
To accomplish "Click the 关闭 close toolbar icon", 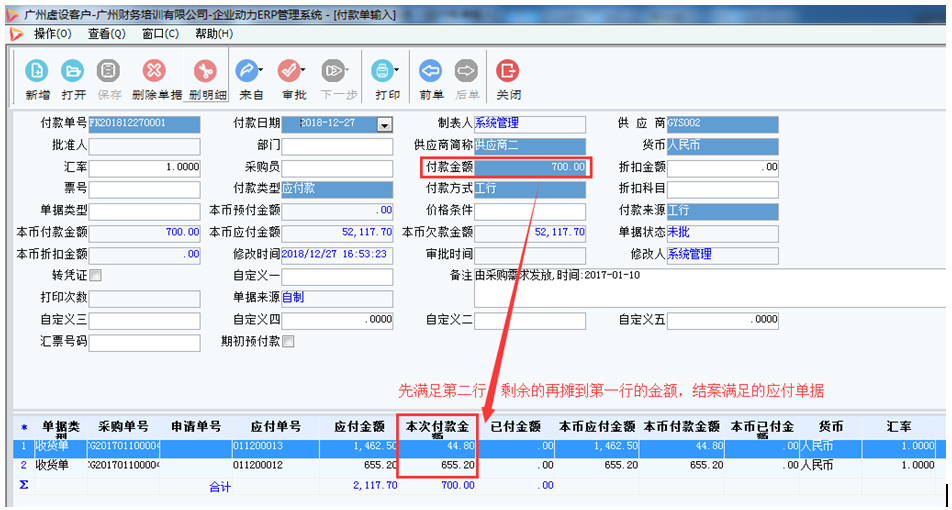I will 508,72.
